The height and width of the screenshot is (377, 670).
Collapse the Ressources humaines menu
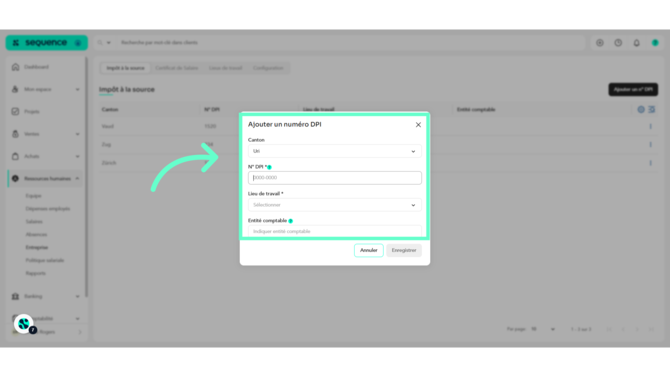(77, 178)
